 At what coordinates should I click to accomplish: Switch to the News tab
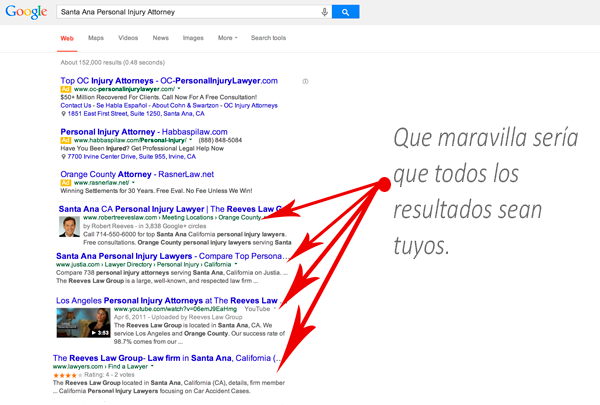161,38
